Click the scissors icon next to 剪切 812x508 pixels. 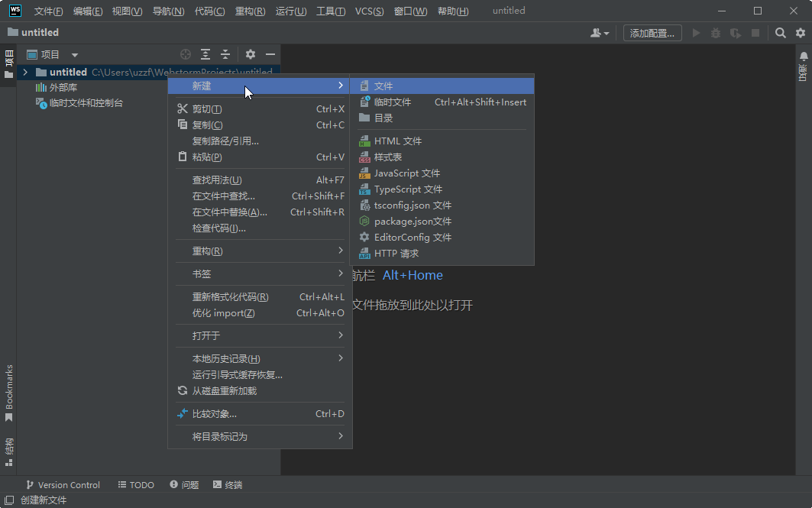tap(183, 108)
